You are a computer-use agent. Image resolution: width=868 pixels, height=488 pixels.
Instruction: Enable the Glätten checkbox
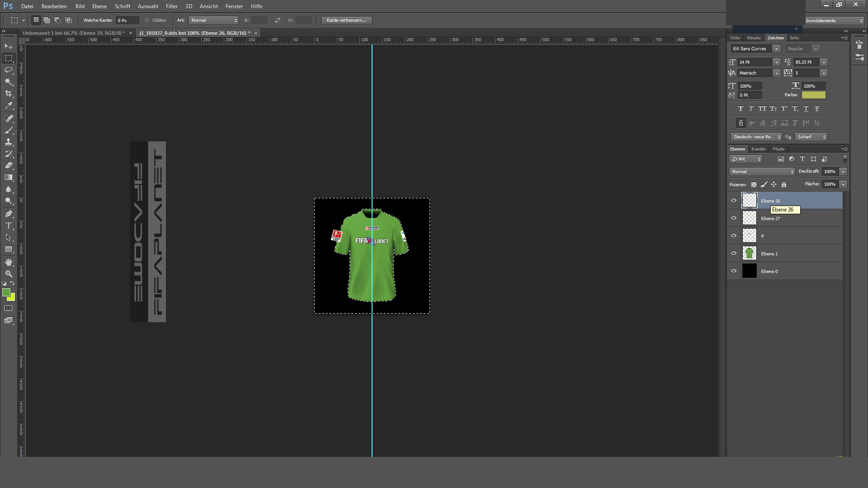click(147, 20)
